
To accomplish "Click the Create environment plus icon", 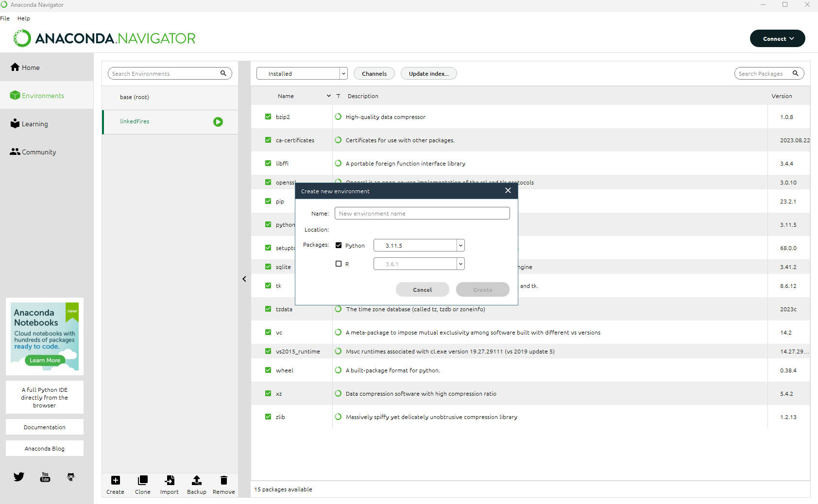I will [x=116, y=480].
